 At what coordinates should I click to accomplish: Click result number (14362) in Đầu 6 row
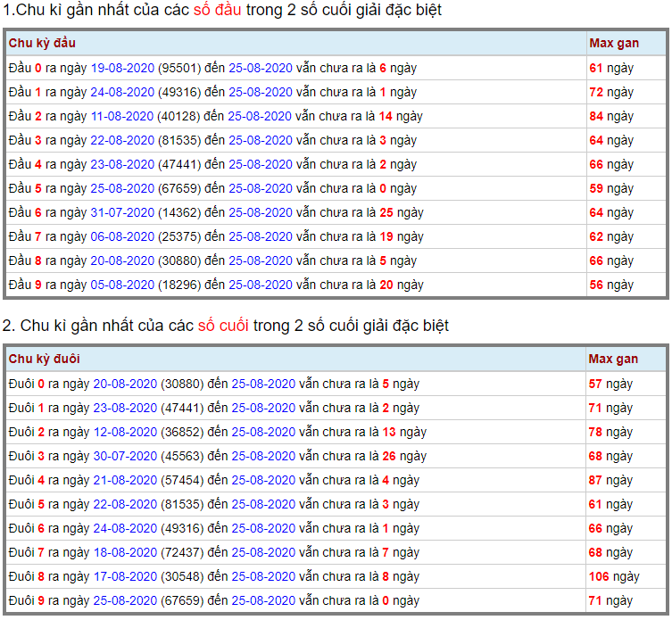179,212
